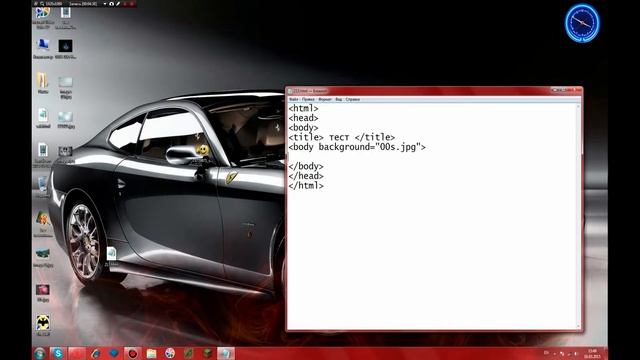Click the recorder toolbar pencil icon
The image size is (640, 360).
pyautogui.click(x=118, y=4)
